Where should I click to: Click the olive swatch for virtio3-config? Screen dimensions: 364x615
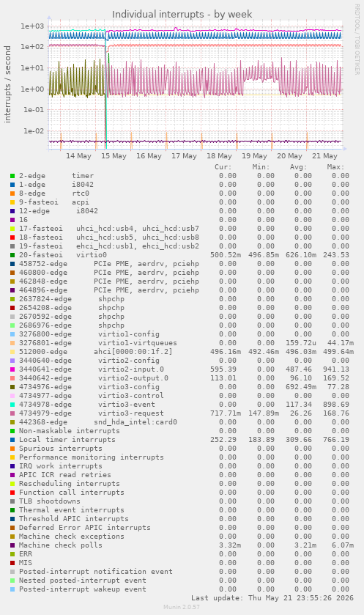12,387
